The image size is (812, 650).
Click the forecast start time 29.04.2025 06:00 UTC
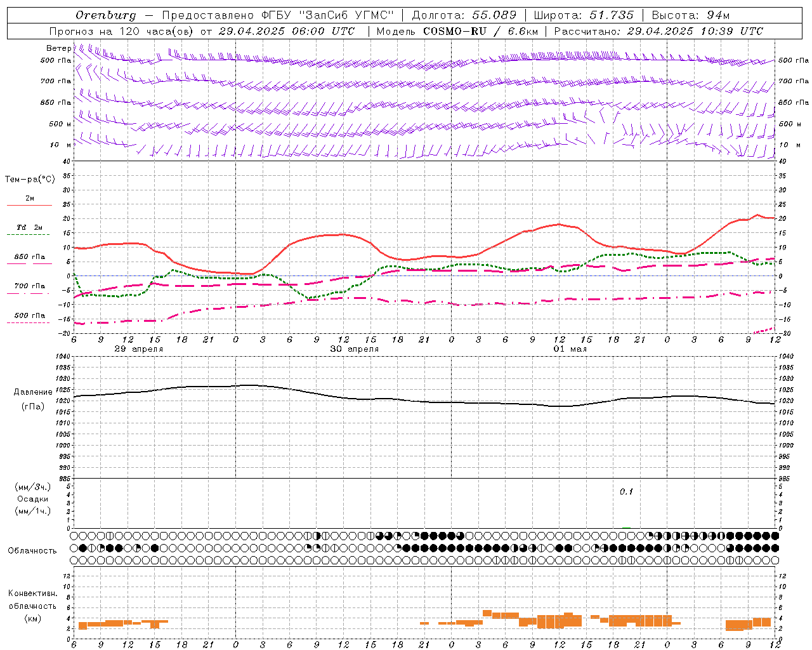click(x=286, y=31)
